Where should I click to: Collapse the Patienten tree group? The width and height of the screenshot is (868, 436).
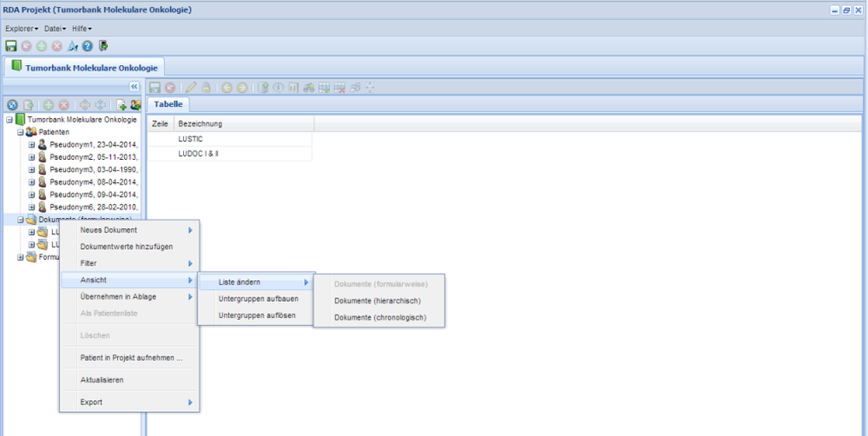(x=21, y=133)
